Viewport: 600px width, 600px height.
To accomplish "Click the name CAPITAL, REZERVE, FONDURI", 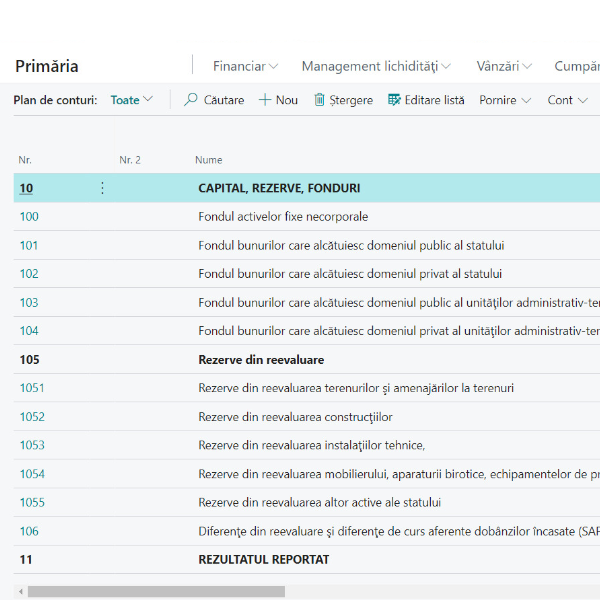I will click(279, 188).
